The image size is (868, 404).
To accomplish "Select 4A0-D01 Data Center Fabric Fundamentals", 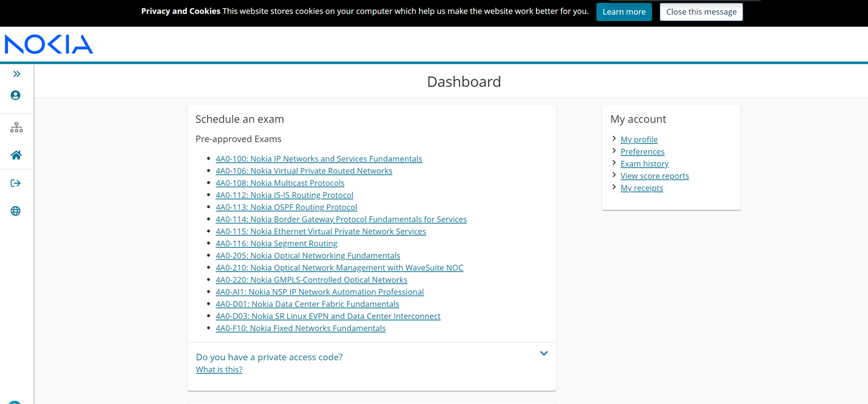I will (308, 304).
